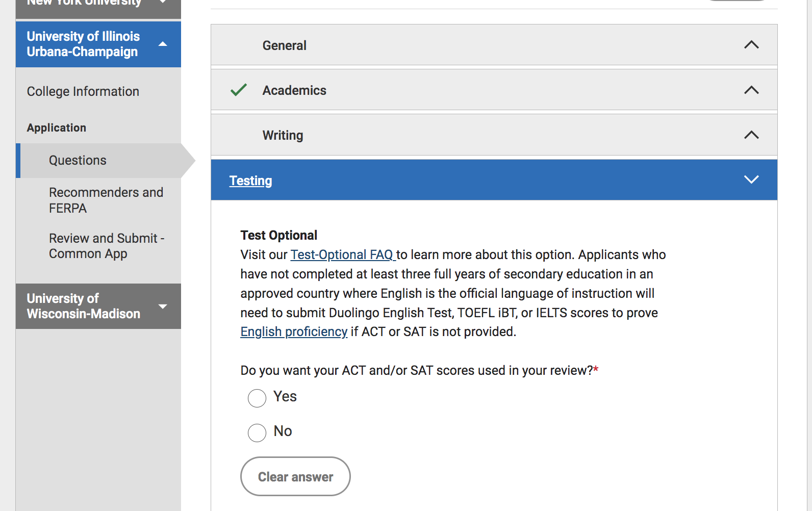Select No for ACT/SAT scores
The width and height of the screenshot is (812, 511).
[257, 433]
